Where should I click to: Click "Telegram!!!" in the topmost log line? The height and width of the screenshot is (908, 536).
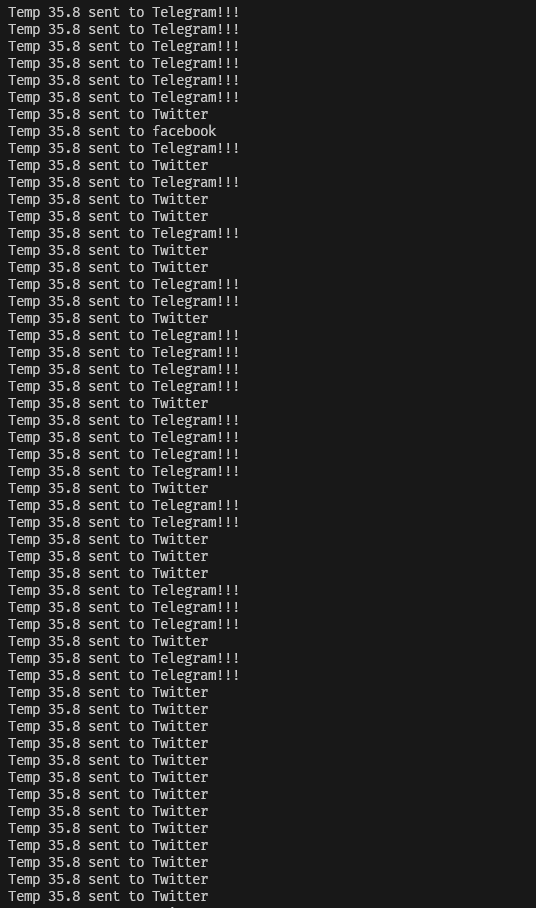tap(196, 12)
